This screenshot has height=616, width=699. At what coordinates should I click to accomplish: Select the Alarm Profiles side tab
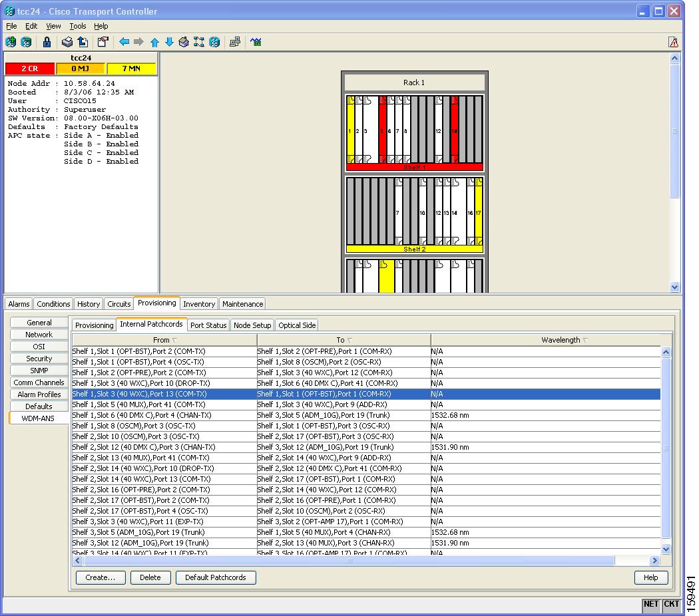(39, 394)
